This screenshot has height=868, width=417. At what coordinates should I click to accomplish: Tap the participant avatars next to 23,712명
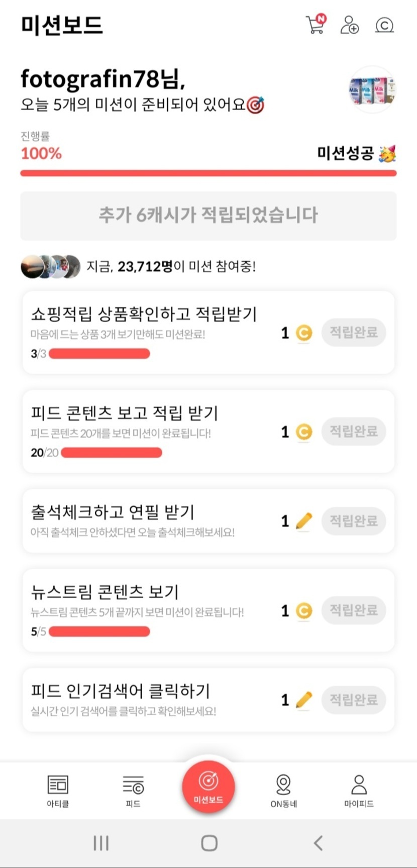coord(51,266)
